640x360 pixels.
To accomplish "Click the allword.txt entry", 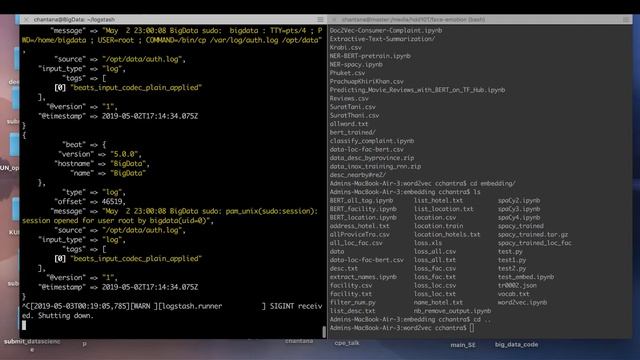I will click(349, 124).
